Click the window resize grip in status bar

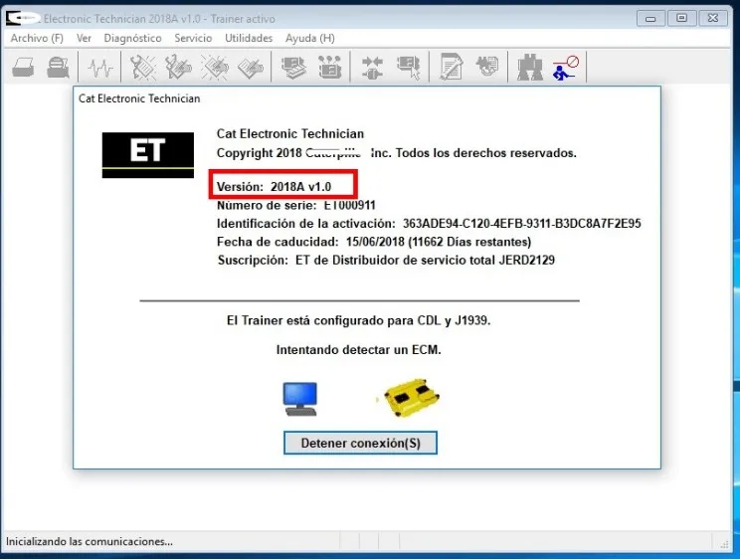(x=724, y=544)
